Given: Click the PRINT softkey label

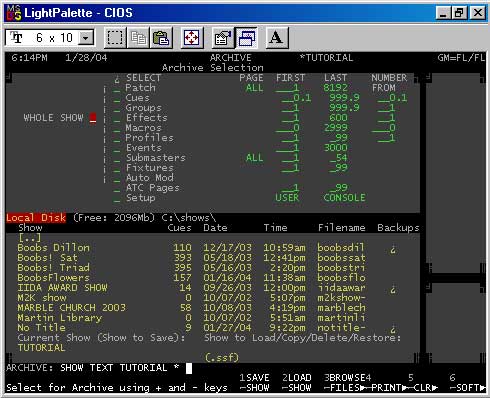Looking at the screenshot, I should pos(387,388).
